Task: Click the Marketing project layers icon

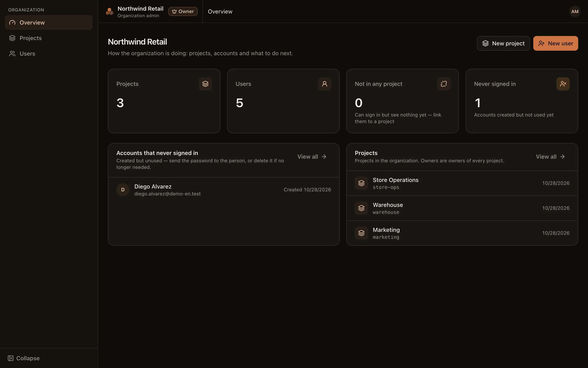Action: tap(361, 233)
